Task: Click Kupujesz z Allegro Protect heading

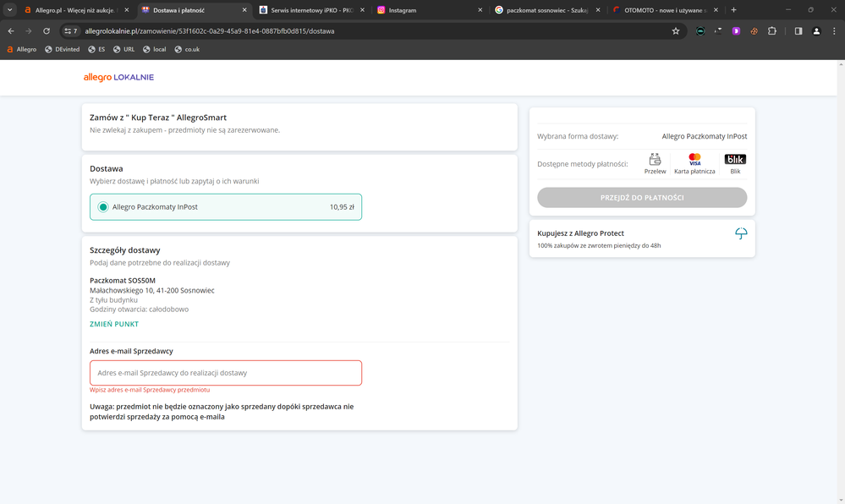Action: (x=580, y=233)
